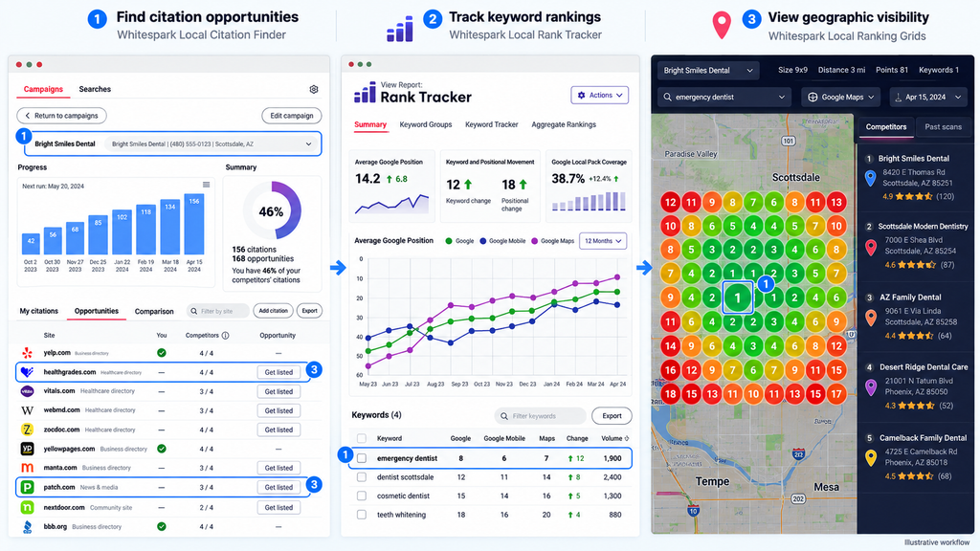The height and width of the screenshot is (551, 980).
Task: Click the Edit campaign button
Action: (x=291, y=116)
